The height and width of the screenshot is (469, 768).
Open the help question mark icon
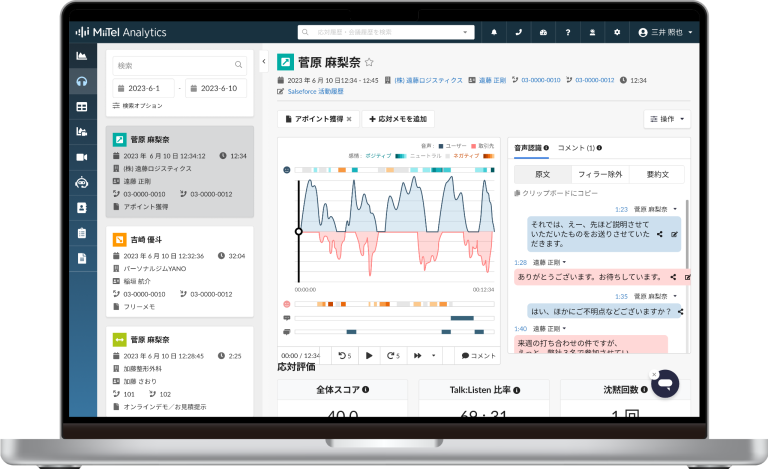point(568,33)
